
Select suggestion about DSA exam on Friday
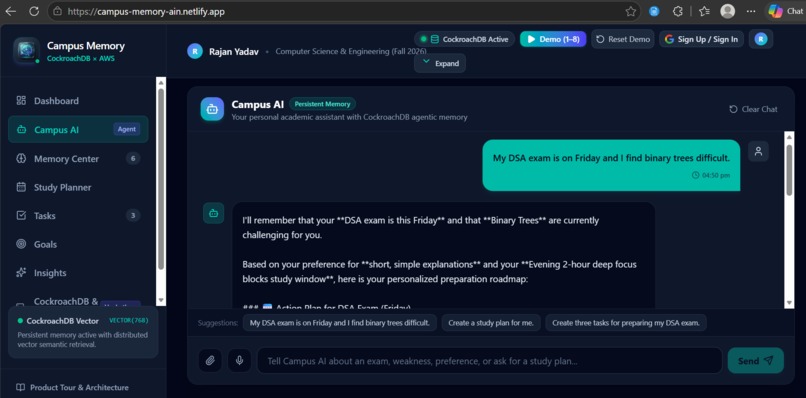click(340, 323)
